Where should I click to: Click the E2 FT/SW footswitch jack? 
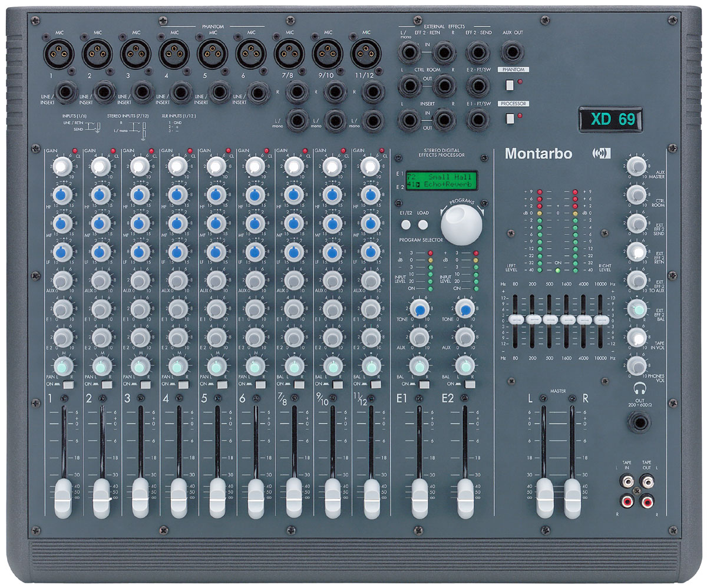(478, 87)
